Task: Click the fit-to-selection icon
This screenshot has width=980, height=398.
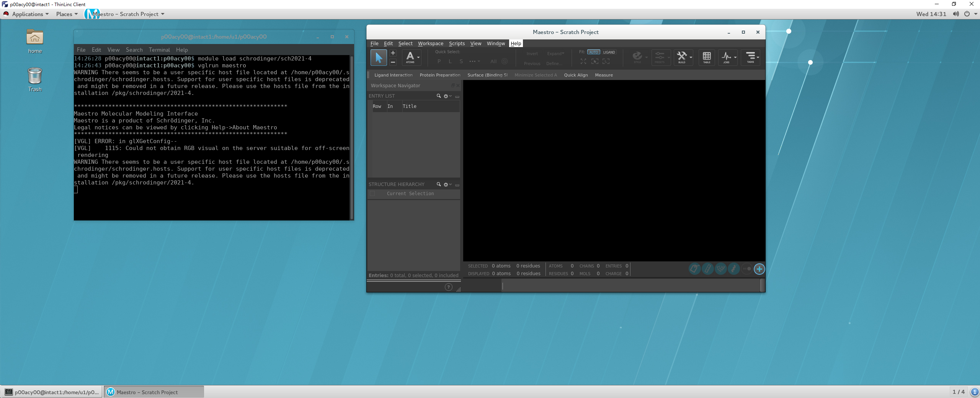Action: [x=595, y=61]
